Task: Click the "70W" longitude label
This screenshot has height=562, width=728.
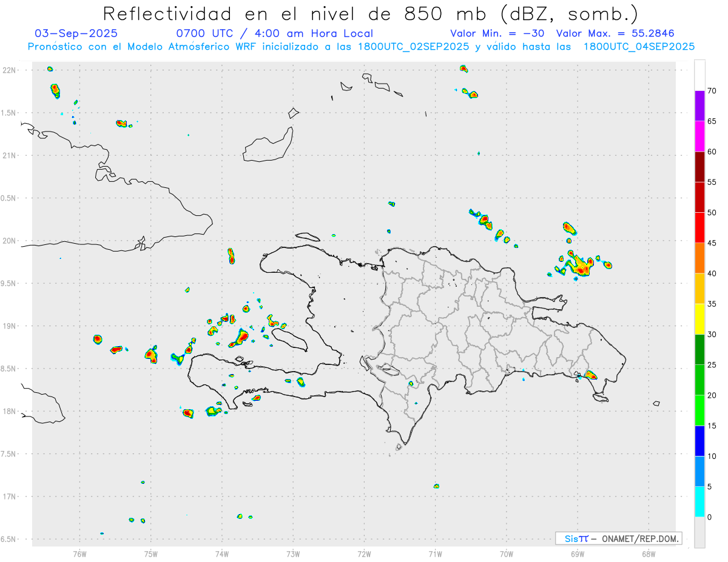Action: click(507, 553)
